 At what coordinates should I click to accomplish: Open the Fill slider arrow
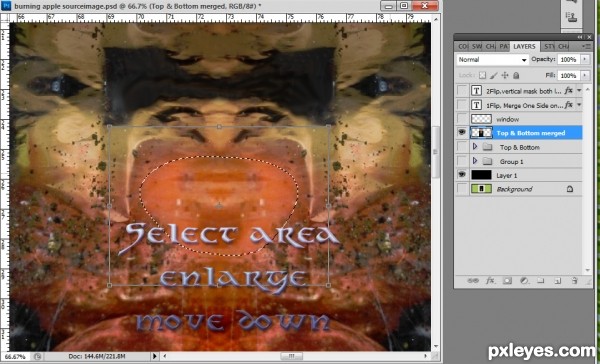(584, 75)
